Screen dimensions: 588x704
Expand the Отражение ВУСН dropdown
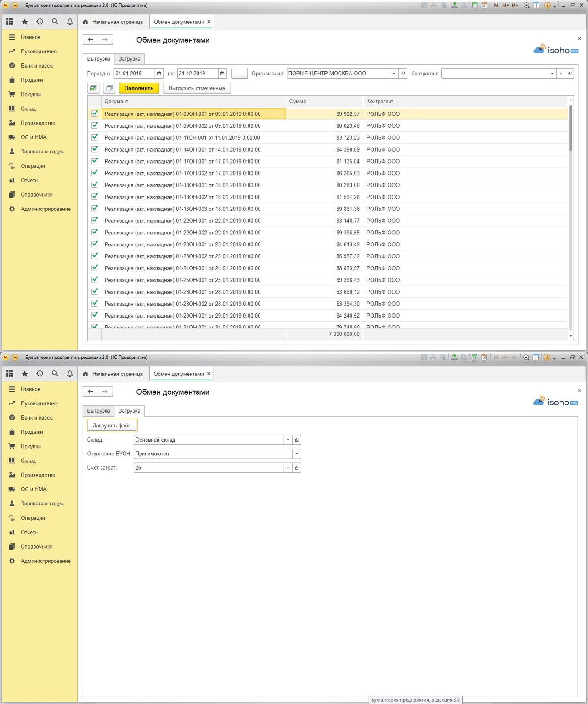(x=297, y=454)
